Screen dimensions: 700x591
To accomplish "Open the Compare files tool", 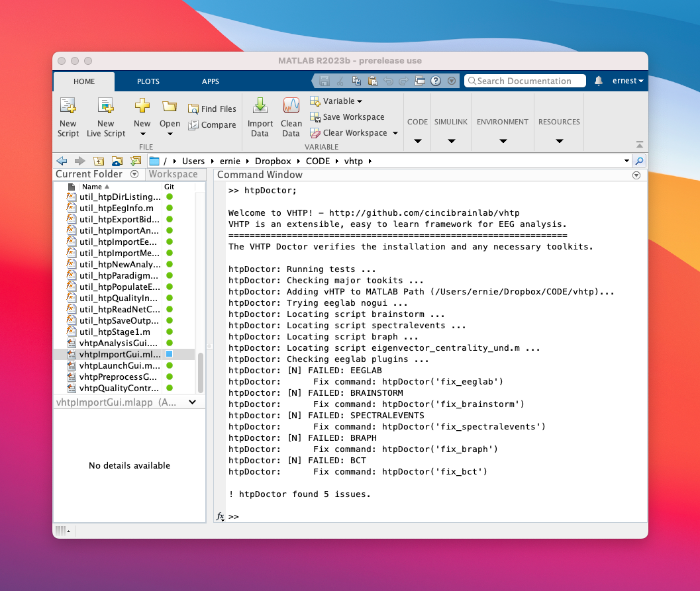I will pos(212,125).
